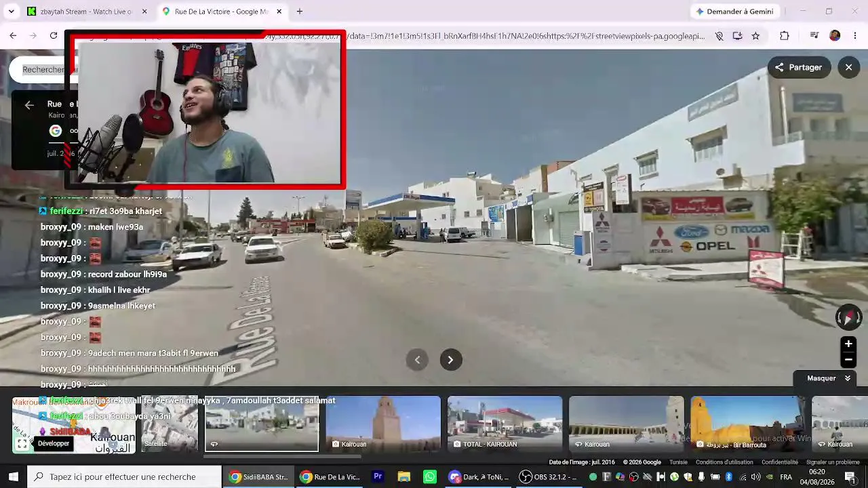Open the TOTAL - KAIROUAN photo thumbnail
868x488 pixels.
pos(505,424)
